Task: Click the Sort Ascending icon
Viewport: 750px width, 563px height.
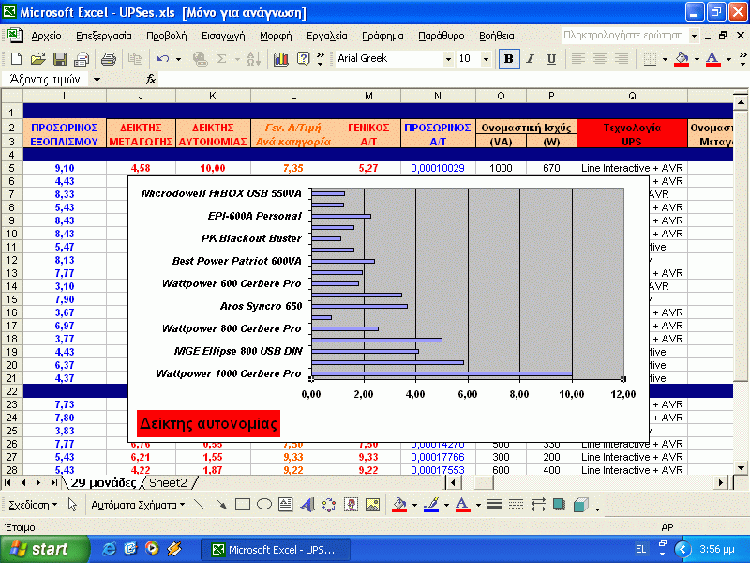Action: tap(254, 59)
